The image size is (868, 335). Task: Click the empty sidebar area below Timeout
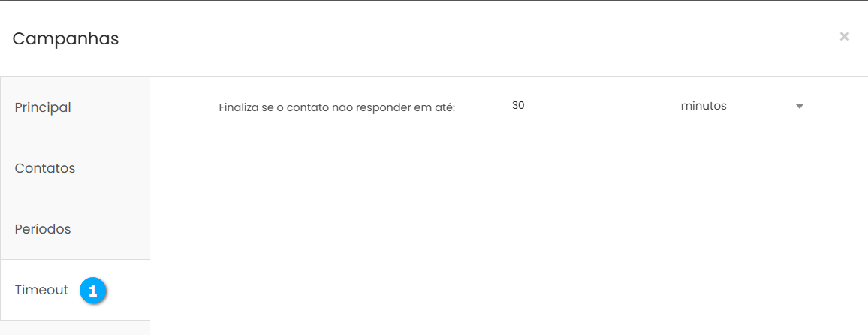tap(75, 327)
